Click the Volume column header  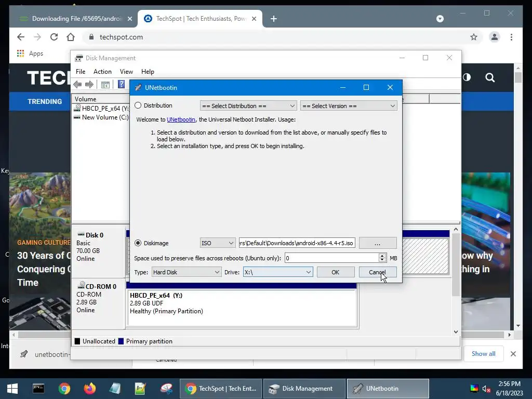click(100, 99)
